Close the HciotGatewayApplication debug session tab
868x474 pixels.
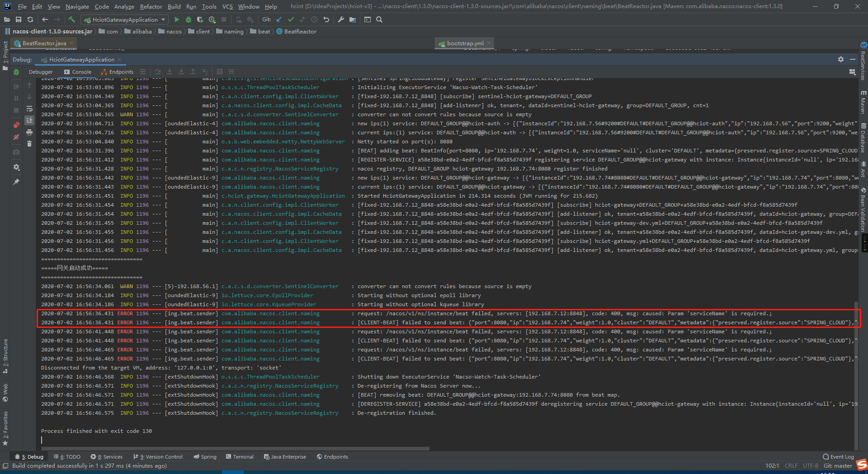coord(119,60)
